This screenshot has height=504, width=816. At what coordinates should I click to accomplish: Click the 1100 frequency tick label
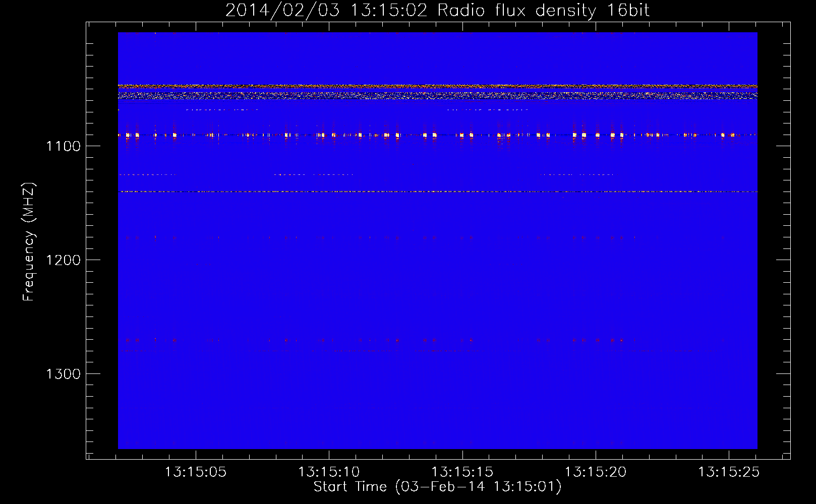click(64, 146)
